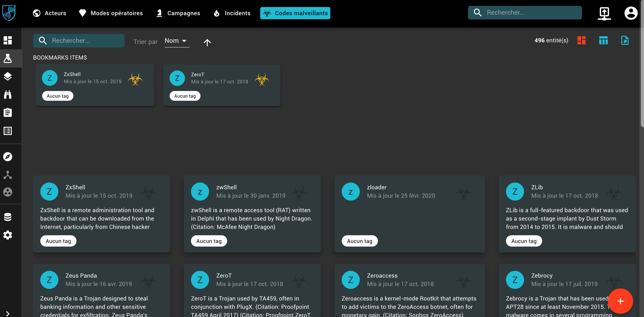Click 'Aucun tag' on the zloader card

(x=360, y=241)
